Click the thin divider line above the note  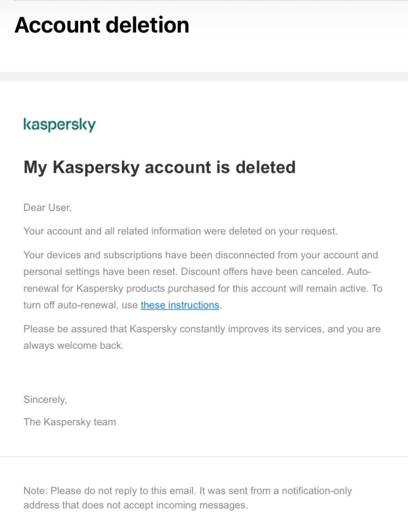204,456
